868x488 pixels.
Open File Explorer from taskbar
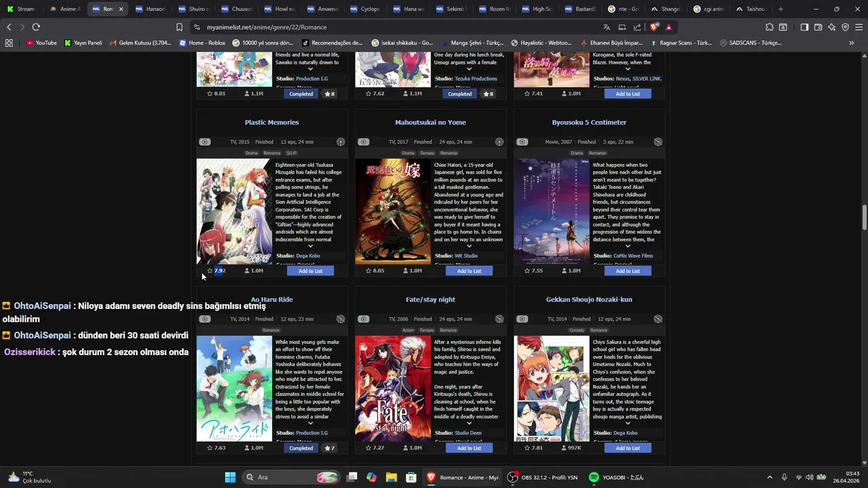(x=391, y=477)
